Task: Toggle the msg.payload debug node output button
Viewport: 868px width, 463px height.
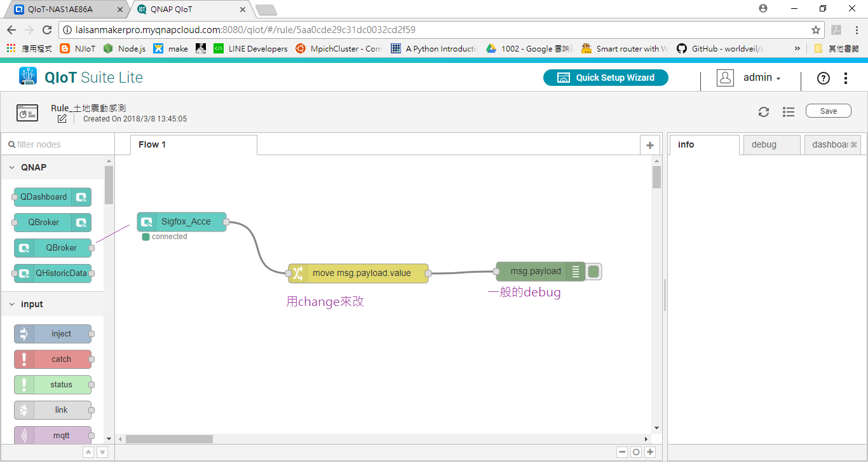Action: click(x=593, y=272)
